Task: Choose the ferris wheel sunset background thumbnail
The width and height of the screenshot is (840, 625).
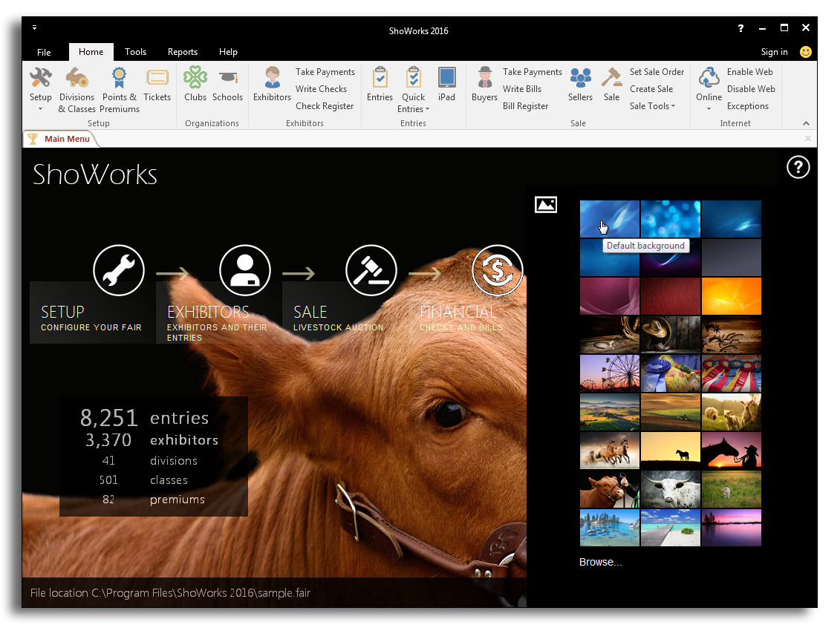Action: click(609, 373)
